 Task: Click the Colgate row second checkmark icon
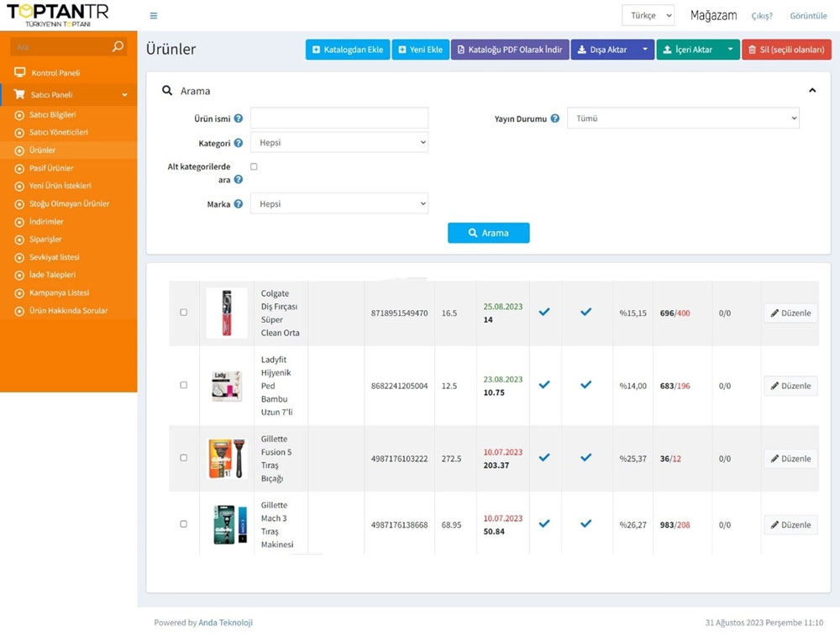point(586,312)
